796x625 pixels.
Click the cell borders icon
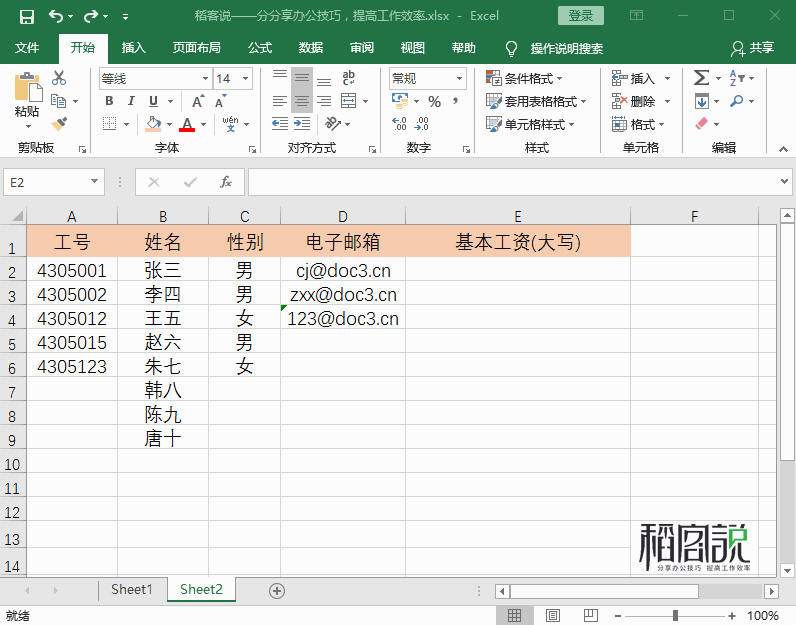point(110,124)
